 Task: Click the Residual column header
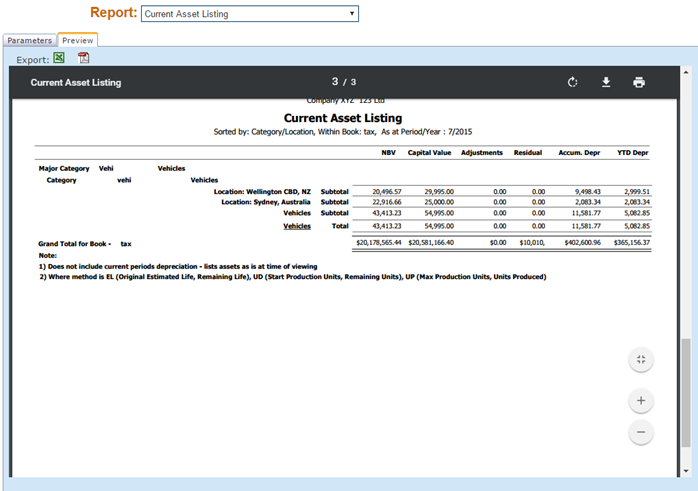point(528,153)
